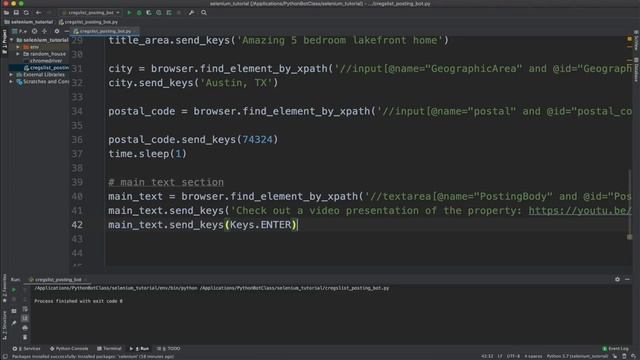Viewport: 640px width, 360px height.
Task: Open the TODO tool window tab
Action: (x=169, y=349)
